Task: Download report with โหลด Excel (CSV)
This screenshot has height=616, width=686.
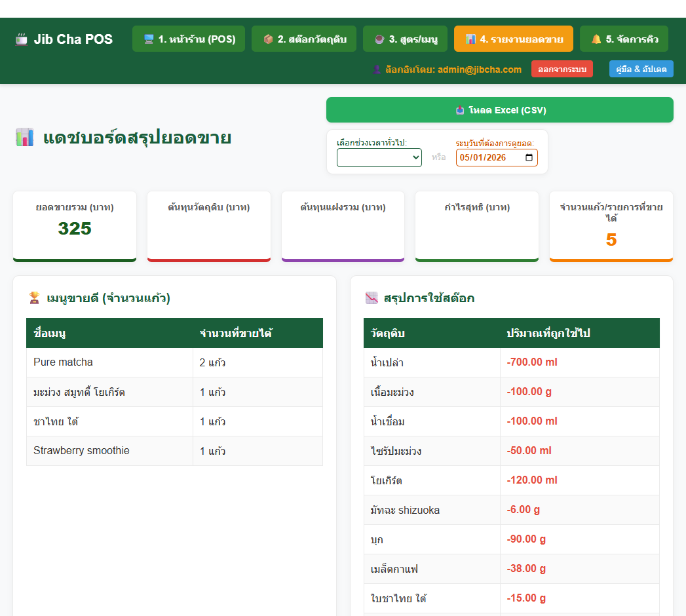Action: (x=500, y=110)
